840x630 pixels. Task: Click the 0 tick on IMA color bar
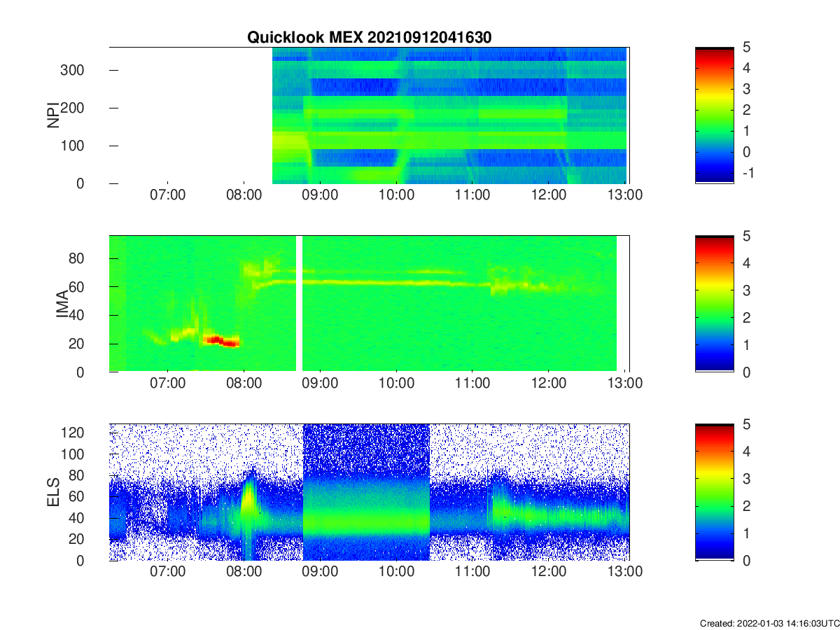(x=747, y=372)
